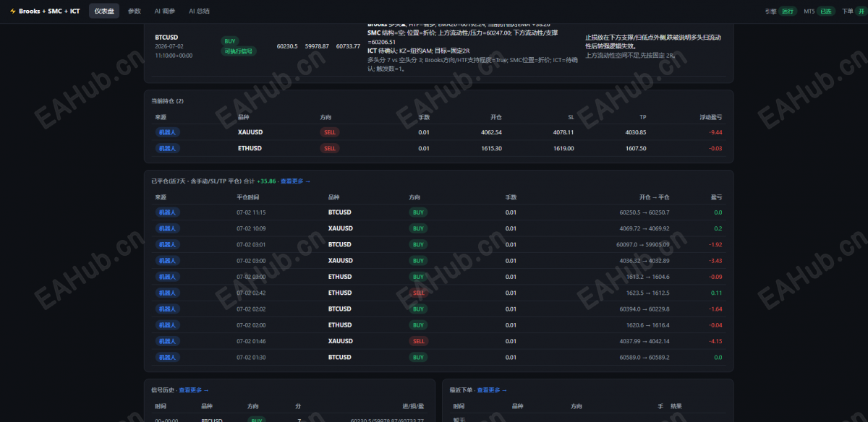868x422 pixels.
Task: Click the SELL badge in the 07-02 02:42 row
Action: click(x=418, y=293)
